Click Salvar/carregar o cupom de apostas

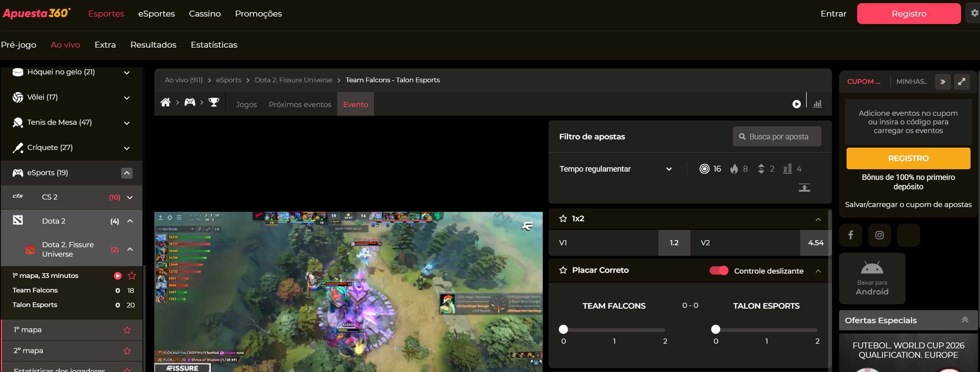pyautogui.click(x=908, y=204)
